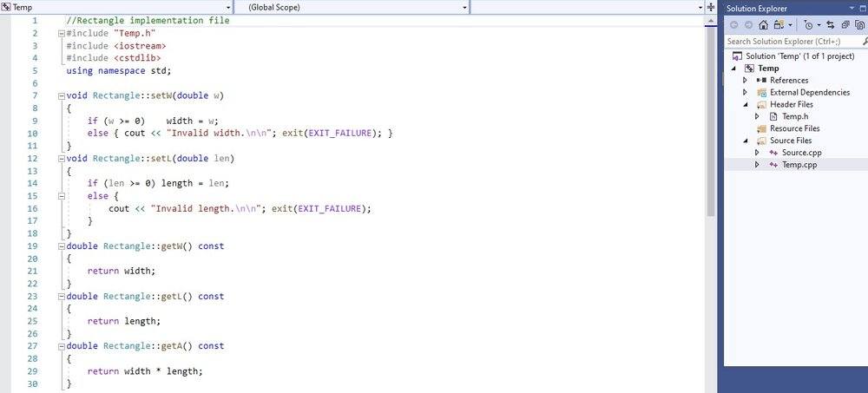Image resolution: width=868 pixels, height=393 pixels.
Task: Click the Show All Files icon
Action: click(859, 25)
